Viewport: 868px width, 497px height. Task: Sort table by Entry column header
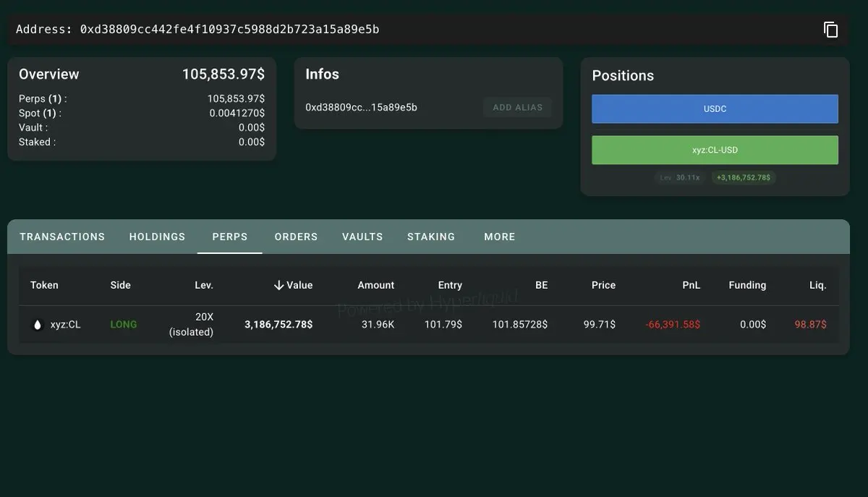pos(450,285)
